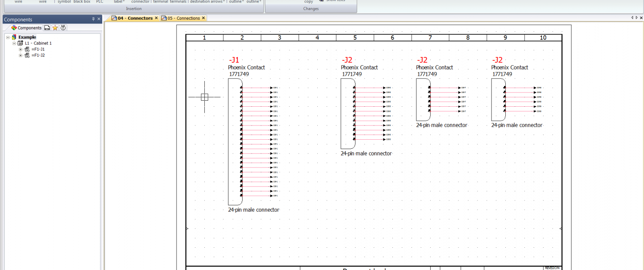This screenshot has height=270, width=644.
Task: Click the copy command in Changes group
Action: point(309,2)
